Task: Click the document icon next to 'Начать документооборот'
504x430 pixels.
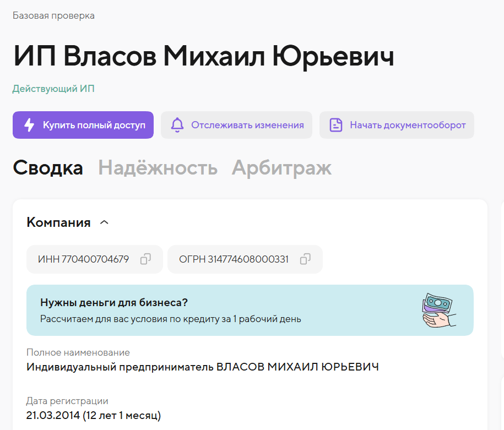Action: point(335,125)
